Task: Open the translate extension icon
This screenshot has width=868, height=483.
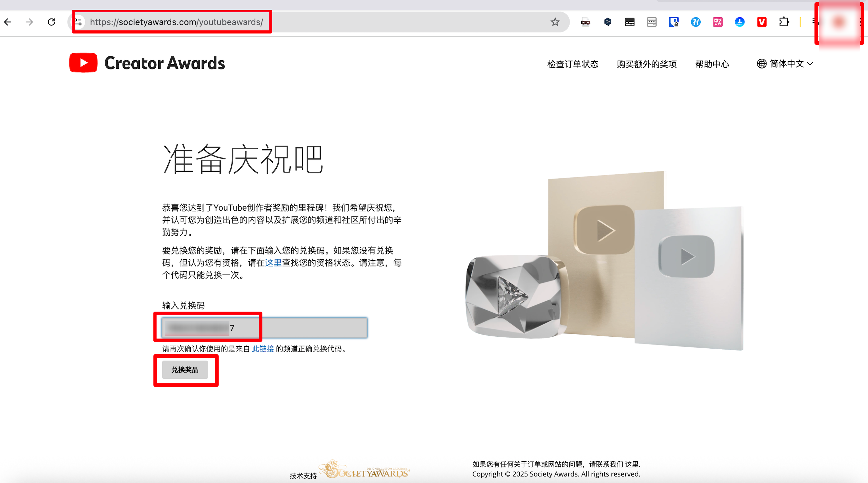Action: tap(718, 22)
